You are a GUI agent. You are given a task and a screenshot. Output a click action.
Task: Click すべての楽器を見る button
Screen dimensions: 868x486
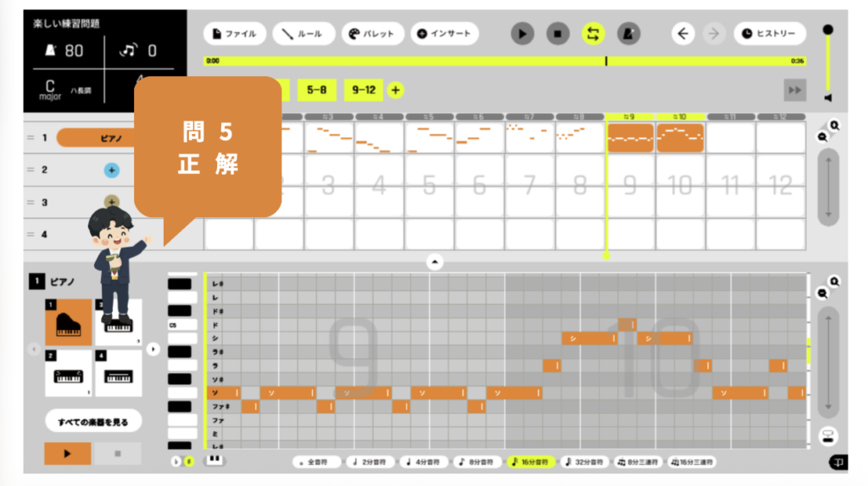(93, 422)
